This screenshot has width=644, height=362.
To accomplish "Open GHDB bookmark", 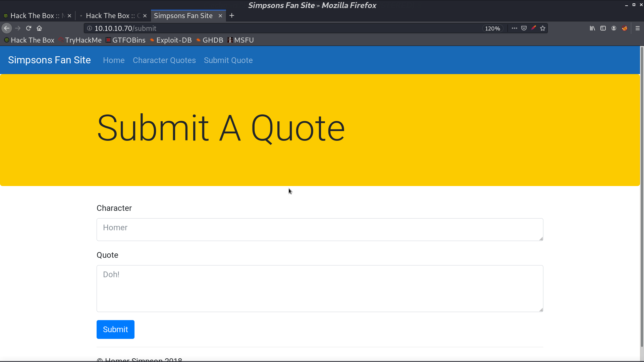I will [x=210, y=40].
